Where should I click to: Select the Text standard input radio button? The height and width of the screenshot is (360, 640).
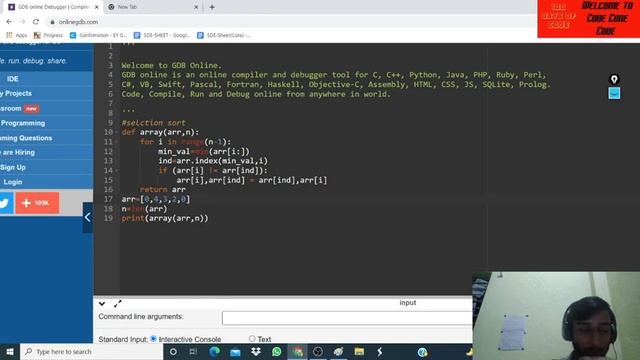click(252, 339)
